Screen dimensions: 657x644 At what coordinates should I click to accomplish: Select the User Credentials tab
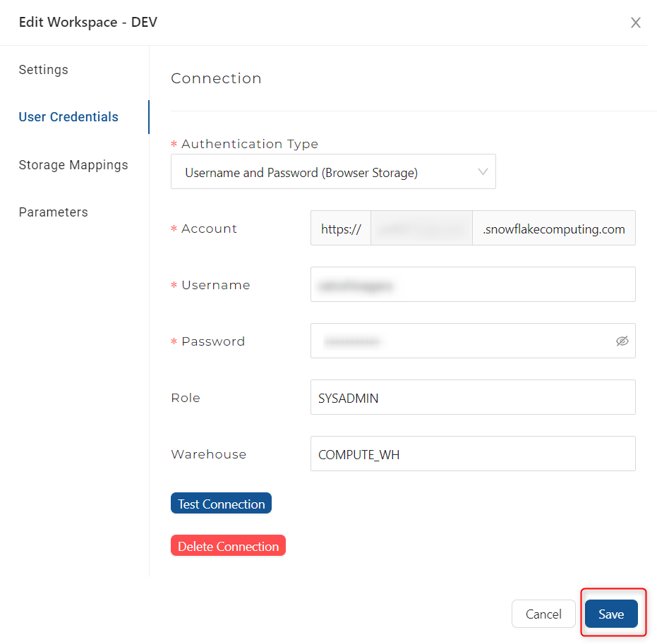(68, 117)
